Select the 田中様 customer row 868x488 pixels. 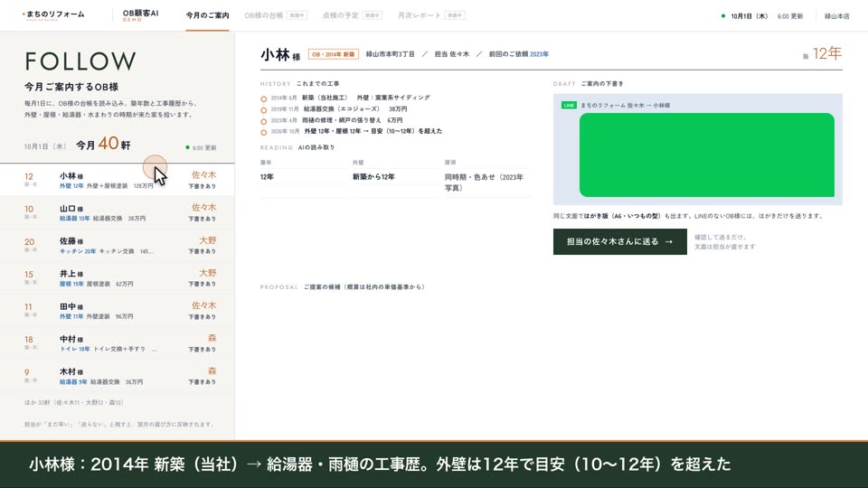point(118,310)
